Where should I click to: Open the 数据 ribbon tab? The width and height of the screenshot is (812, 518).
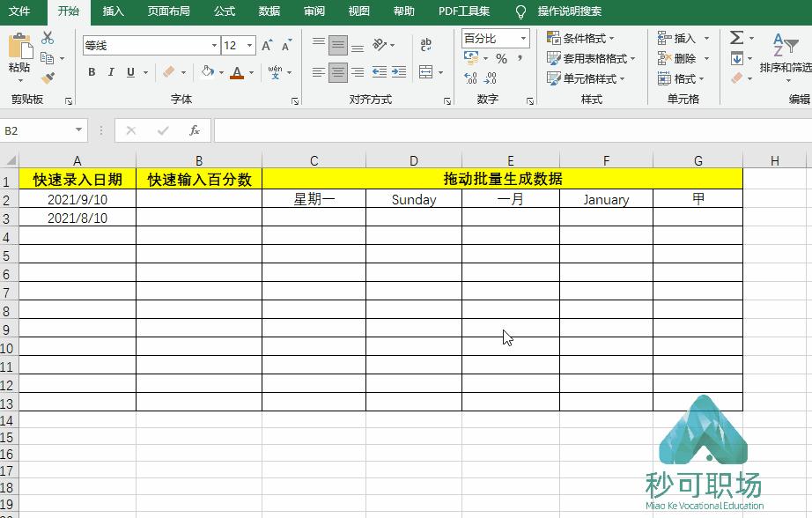(269, 12)
